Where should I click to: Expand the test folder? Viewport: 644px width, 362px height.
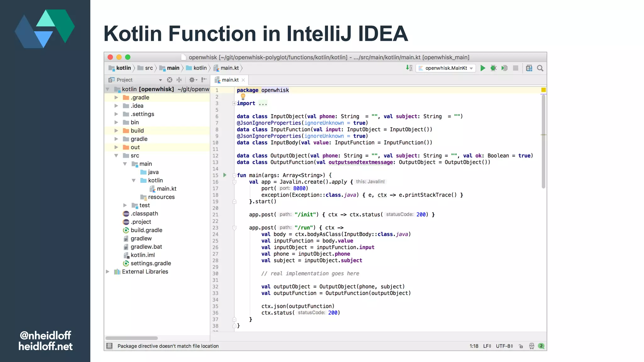click(125, 205)
